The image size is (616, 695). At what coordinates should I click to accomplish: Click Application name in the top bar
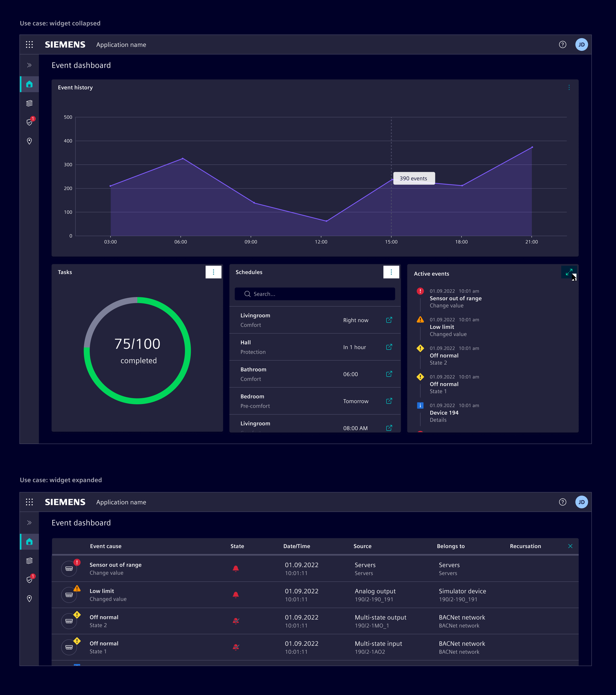pyautogui.click(x=121, y=44)
